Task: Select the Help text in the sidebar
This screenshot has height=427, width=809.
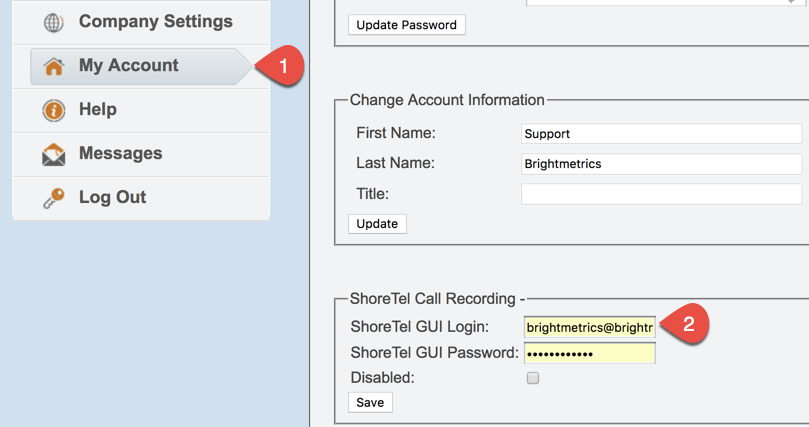Action: tap(98, 110)
